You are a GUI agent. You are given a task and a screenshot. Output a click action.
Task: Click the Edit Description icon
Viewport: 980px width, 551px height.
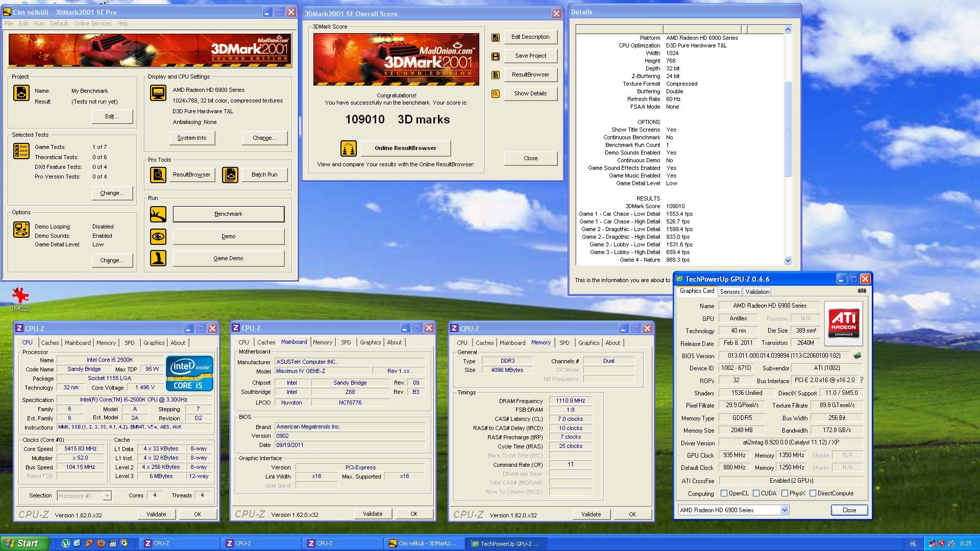[496, 37]
